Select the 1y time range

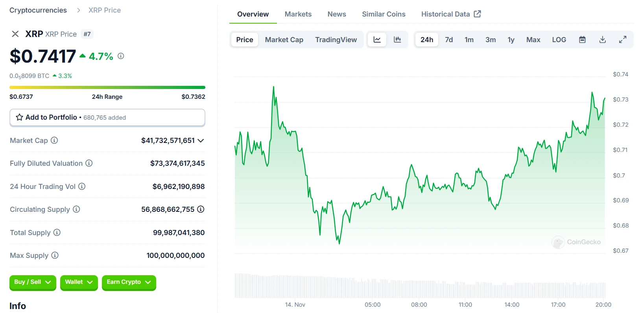pos(511,39)
